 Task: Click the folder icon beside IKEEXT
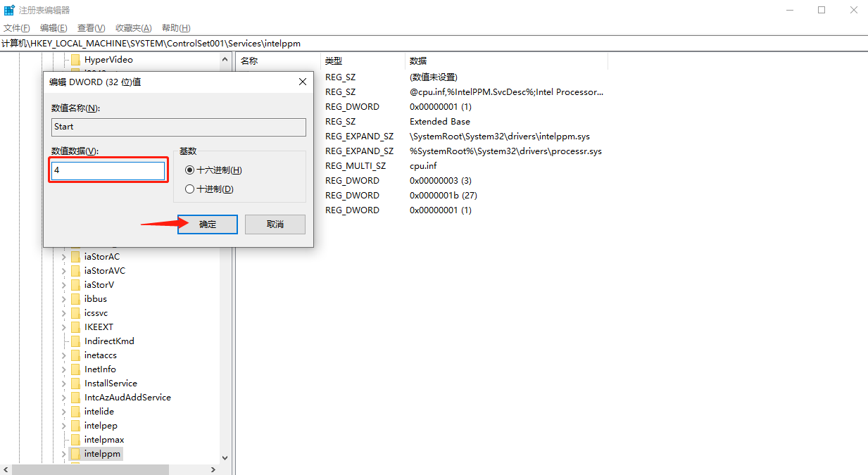[x=75, y=327]
